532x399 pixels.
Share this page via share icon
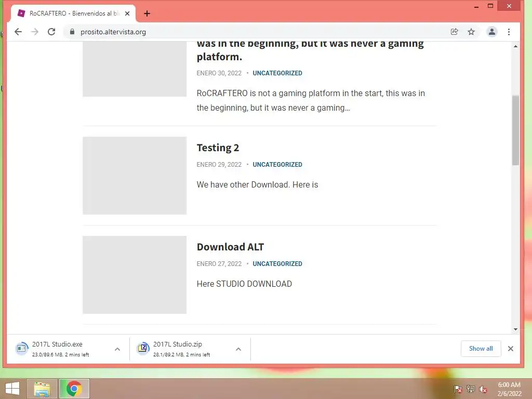(x=454, y=32)
